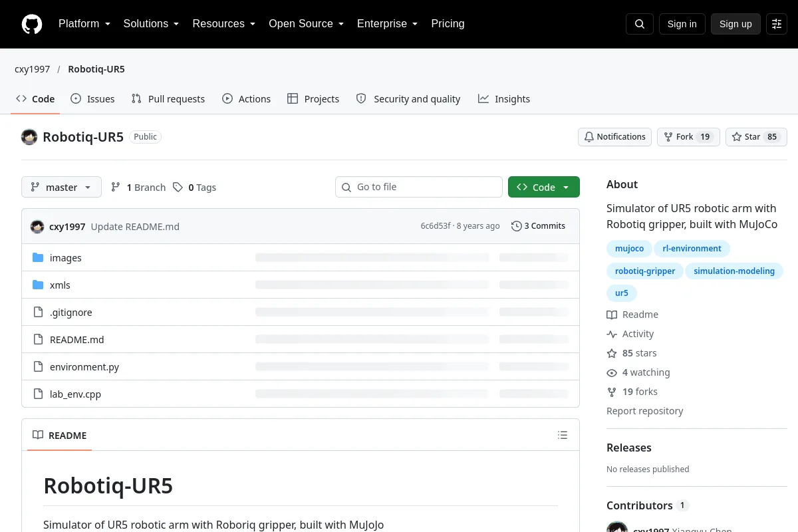
Task: Switch to the Actions tab
Action: tap(246, 98)
